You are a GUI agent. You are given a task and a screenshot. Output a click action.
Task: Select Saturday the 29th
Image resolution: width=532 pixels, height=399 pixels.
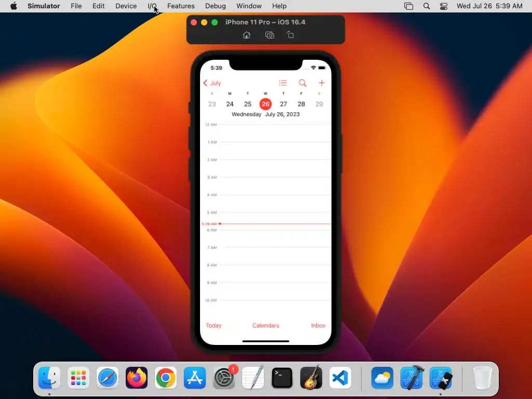pyautogui.click(x=320, y=104)
